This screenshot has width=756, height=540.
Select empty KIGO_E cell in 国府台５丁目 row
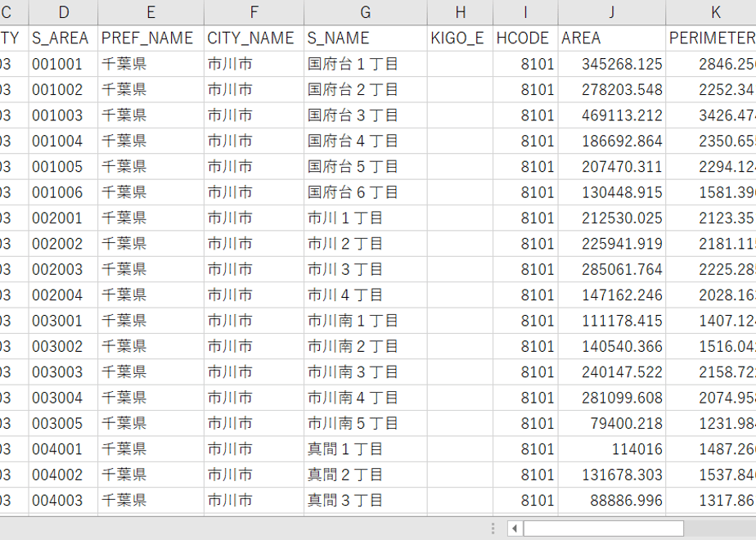pyautogui.click(x=460, y=167)
